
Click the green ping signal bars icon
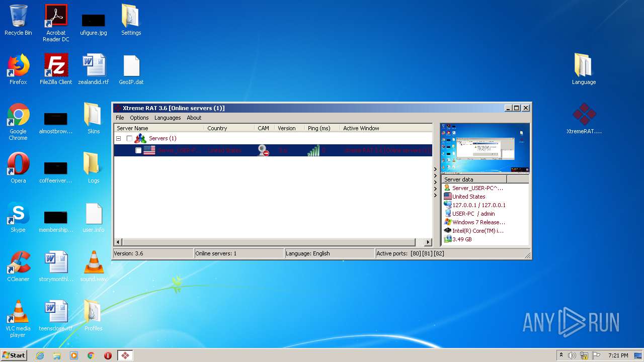click(x=313, y=150)
